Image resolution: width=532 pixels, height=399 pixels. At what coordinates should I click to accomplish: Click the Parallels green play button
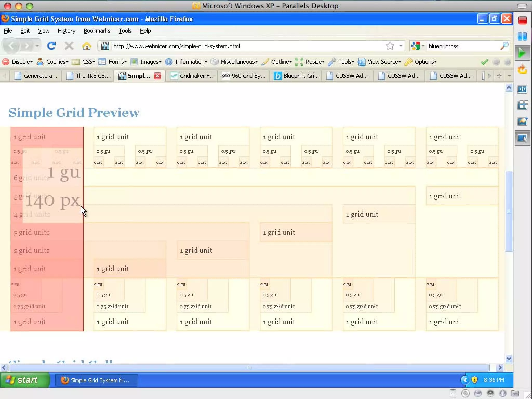522,53
